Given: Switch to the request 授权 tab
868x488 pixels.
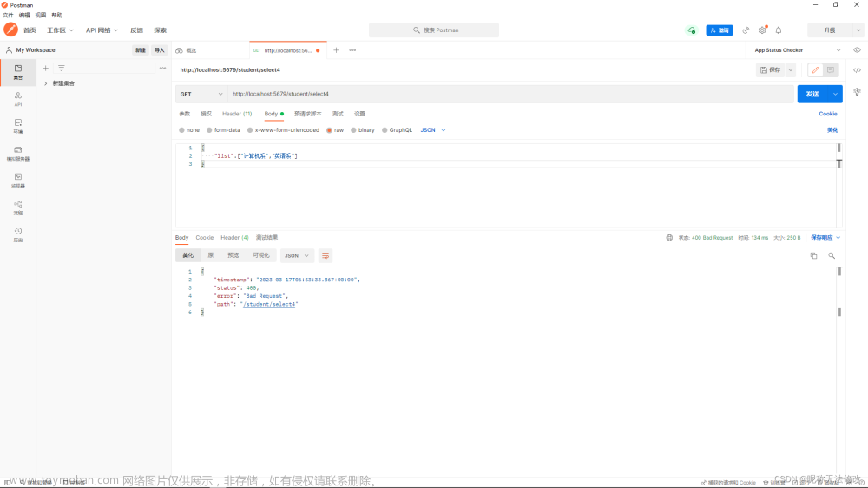Looking at the screenshot, I should click(x=206, y=114).
